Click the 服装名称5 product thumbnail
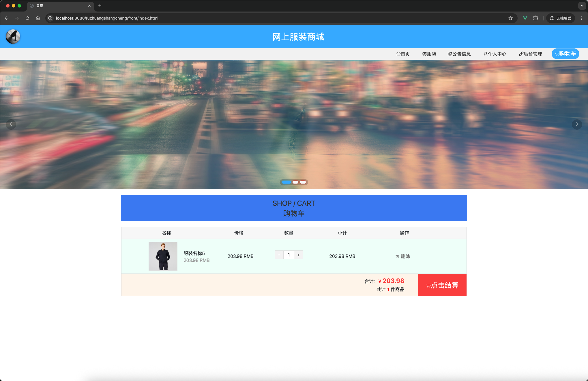The height and width of the screenshot is (381, 588). pos(163,256)
